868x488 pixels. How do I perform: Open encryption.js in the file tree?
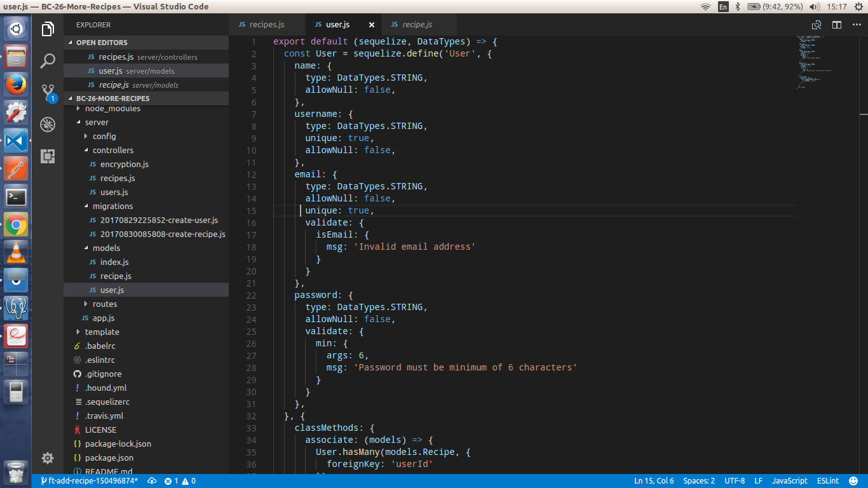click(x=124, y=164)
